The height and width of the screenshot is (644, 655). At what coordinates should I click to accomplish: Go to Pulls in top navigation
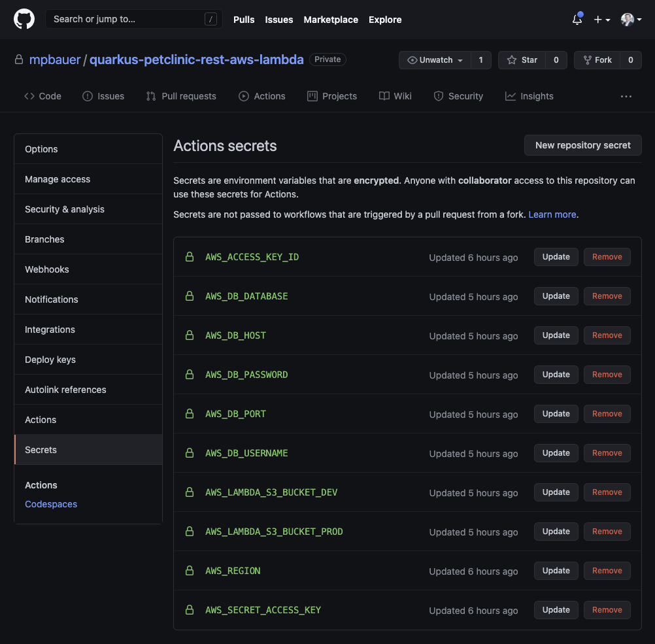tap(244, 20)
